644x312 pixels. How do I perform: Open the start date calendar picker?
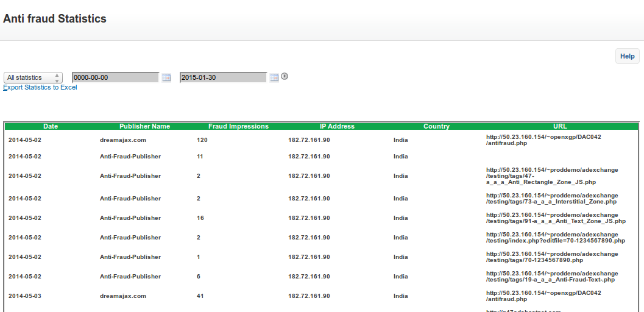click(166, 77)
